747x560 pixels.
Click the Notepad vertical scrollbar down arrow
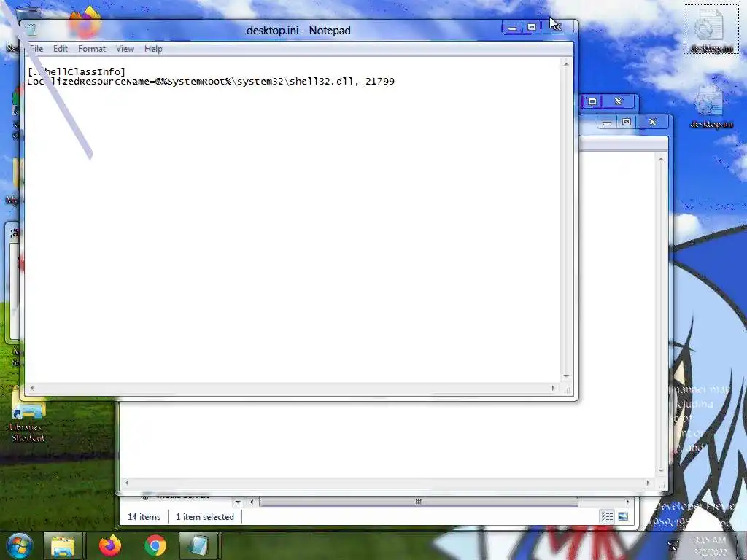tap(566, 376)
